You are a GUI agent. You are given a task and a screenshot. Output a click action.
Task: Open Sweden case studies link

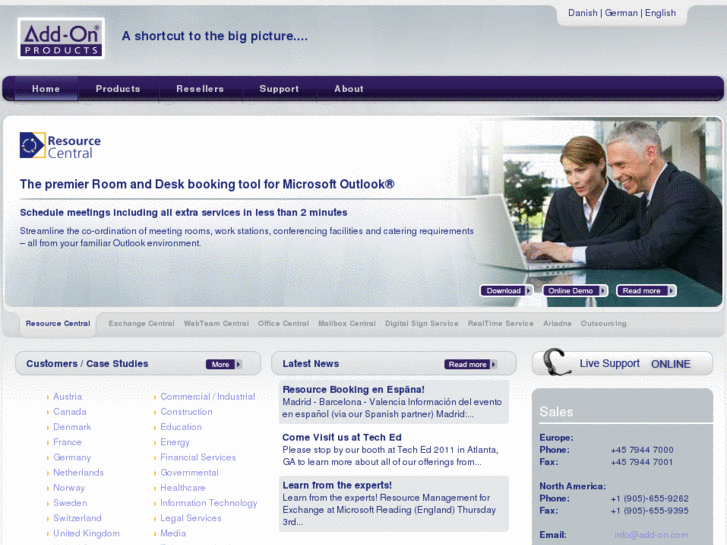(70, 503)
